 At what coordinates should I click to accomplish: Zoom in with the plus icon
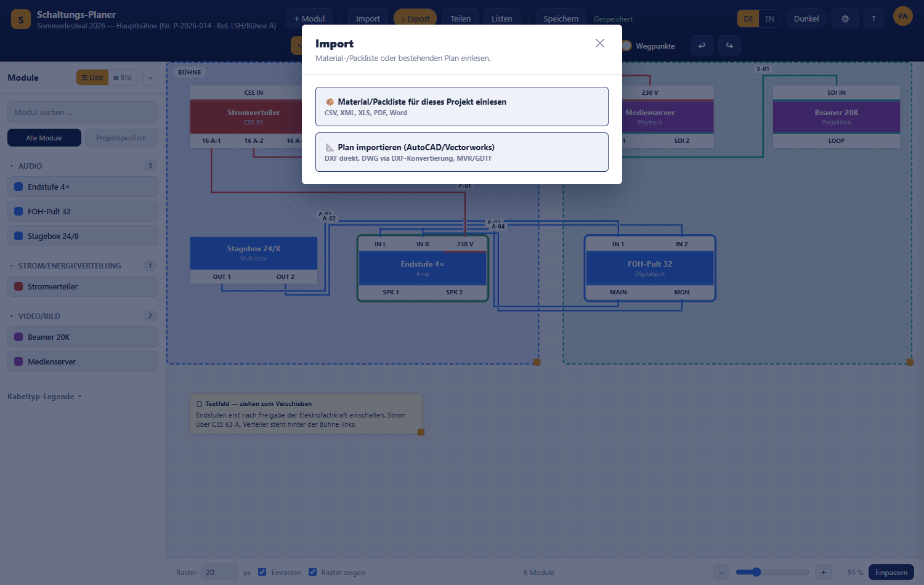click(x=823, y=572)
